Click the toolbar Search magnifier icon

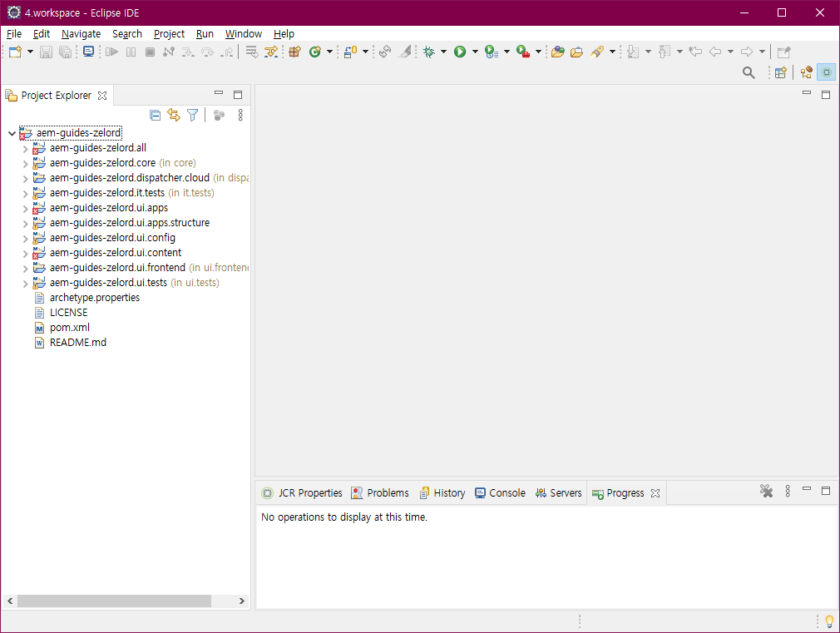[749, 72]
